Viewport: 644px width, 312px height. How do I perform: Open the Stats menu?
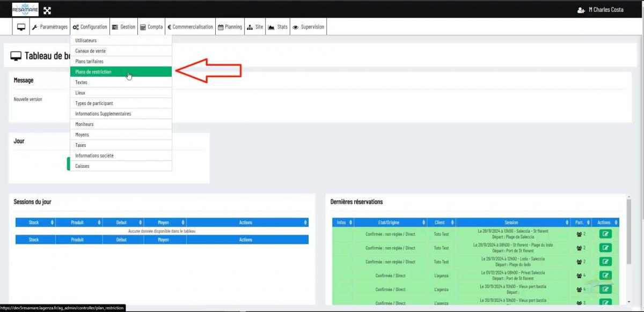tap(278, 27)
